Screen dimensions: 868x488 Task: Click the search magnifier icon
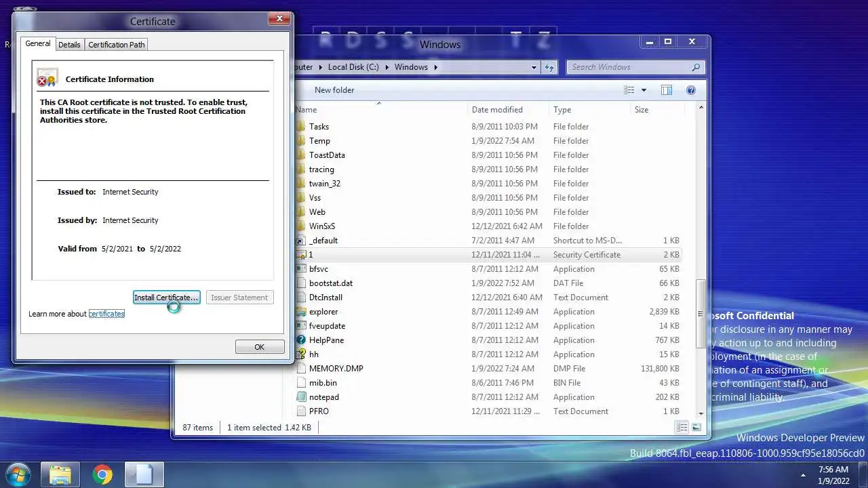pos(696,67)
